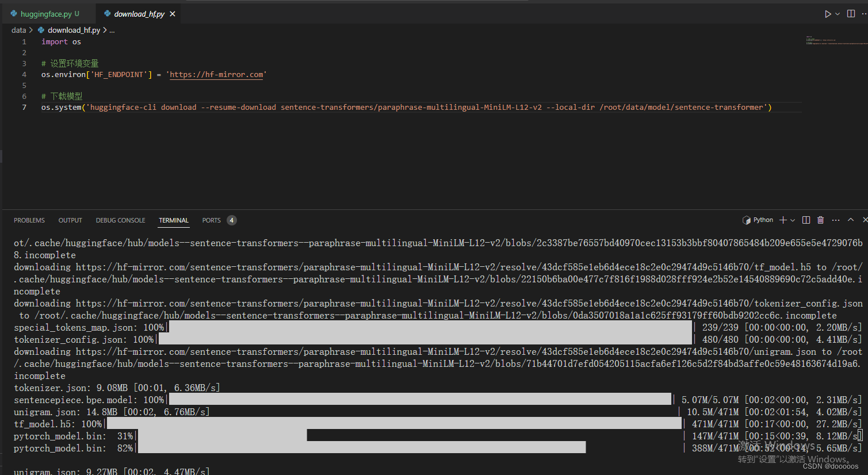Switch to the DEBUG CONSOLE tab
The width and height of the screenshot is (868, 475).
[x=120, y=220]
